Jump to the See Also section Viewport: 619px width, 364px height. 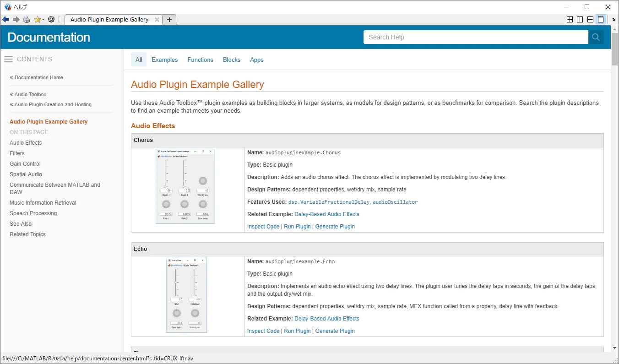pyautogui.click(x=21, y=224)
